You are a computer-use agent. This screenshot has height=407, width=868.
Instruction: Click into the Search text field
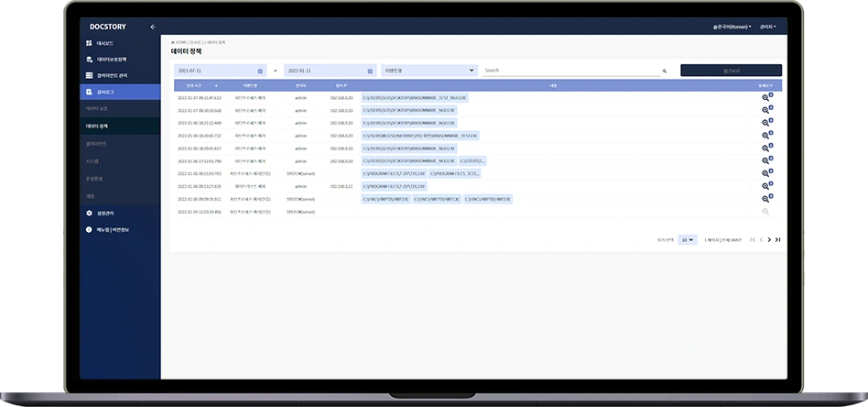click(571, 71)
